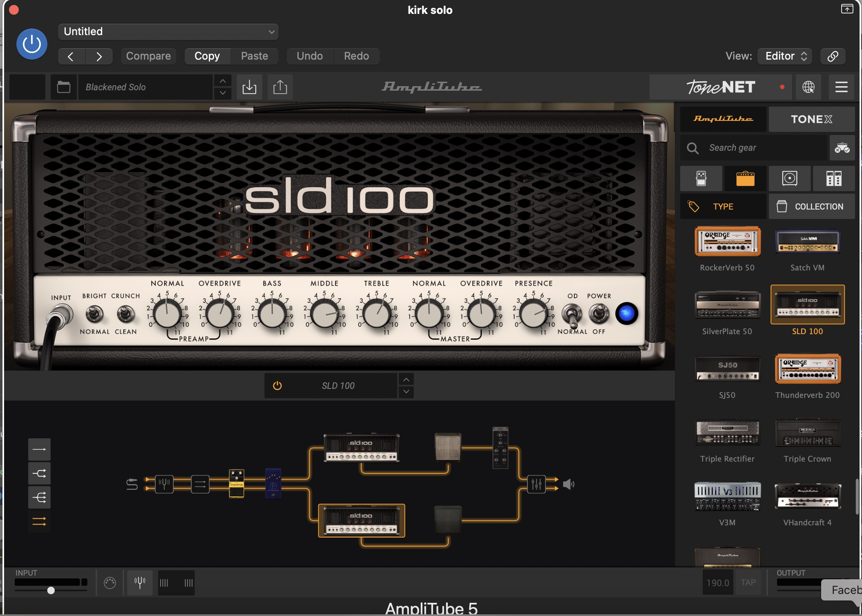Click the Compare button

[x=148, y=56]
